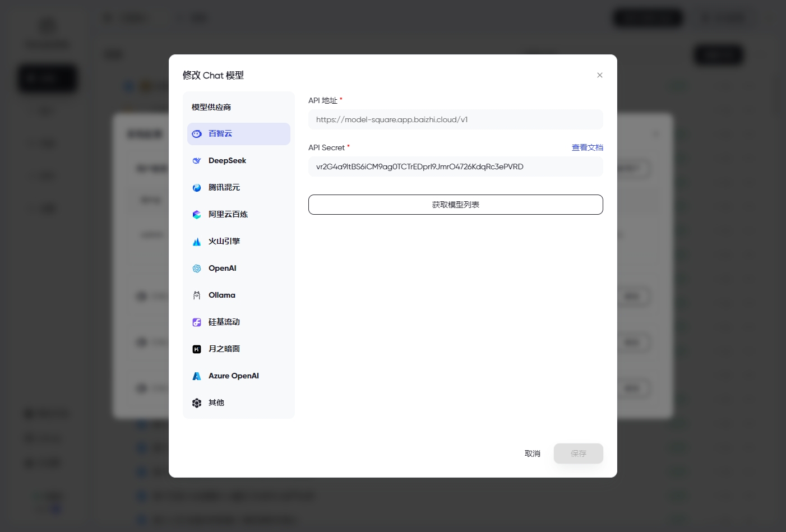Click the 保存 save button
Image resolution: width=786 pixels, height=532 pixels.
pyautogui.click(x=579, y=454)
